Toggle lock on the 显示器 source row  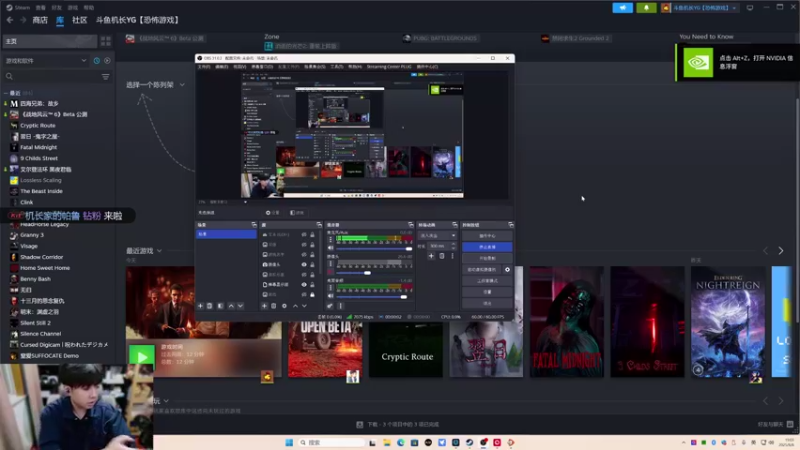click(312, 285)
